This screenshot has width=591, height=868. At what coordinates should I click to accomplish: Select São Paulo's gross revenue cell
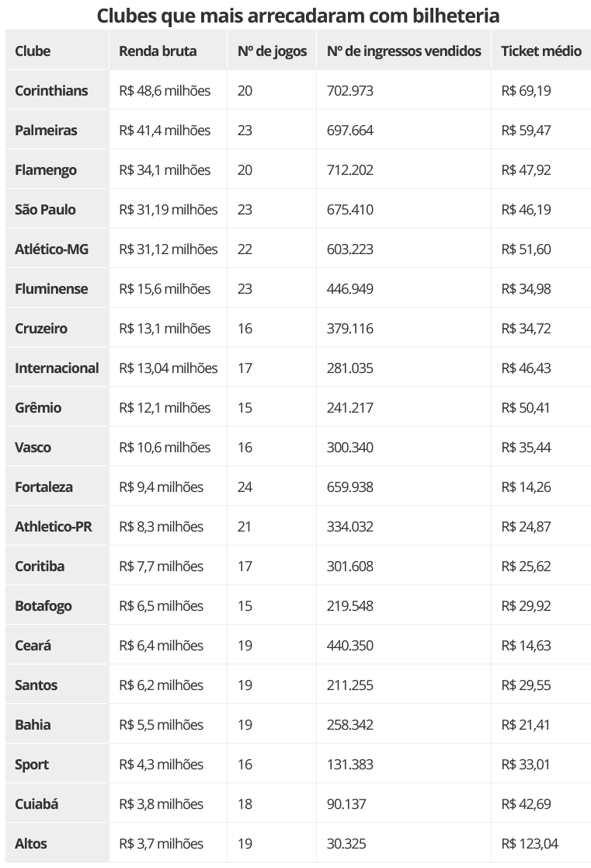[169, 210]
